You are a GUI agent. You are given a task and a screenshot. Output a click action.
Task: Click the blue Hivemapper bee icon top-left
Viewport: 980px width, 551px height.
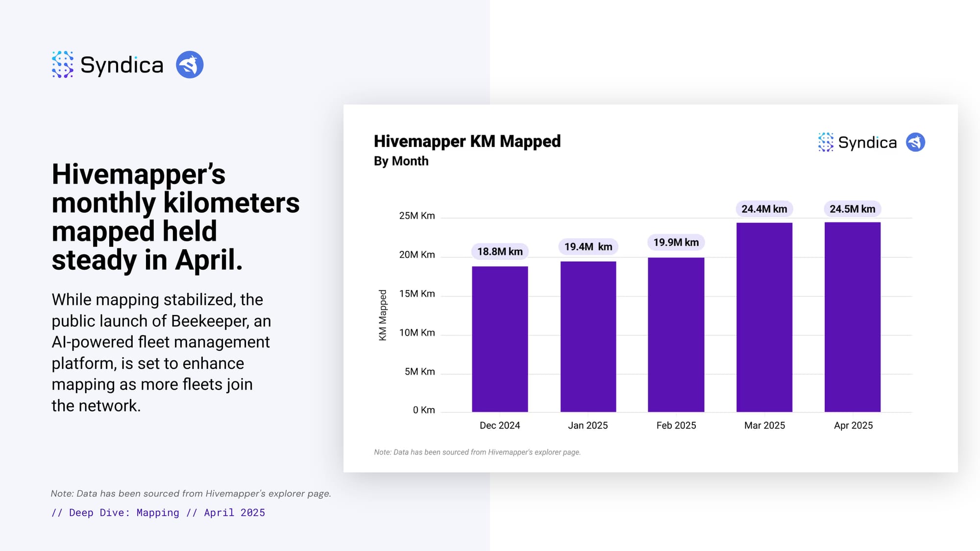tap(190, 65)
